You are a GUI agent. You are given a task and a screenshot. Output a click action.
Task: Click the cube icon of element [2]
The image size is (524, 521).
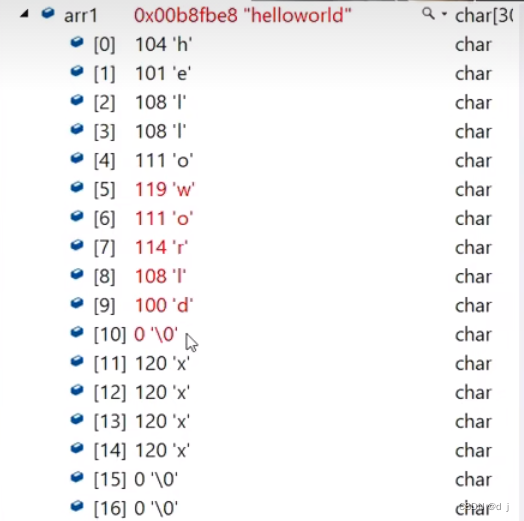[77, 100]
